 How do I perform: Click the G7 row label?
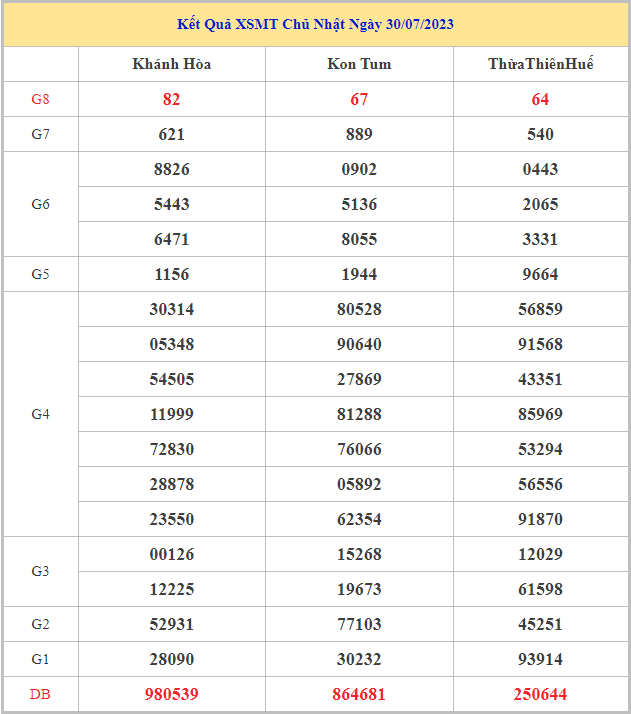[x=40, y=134]
